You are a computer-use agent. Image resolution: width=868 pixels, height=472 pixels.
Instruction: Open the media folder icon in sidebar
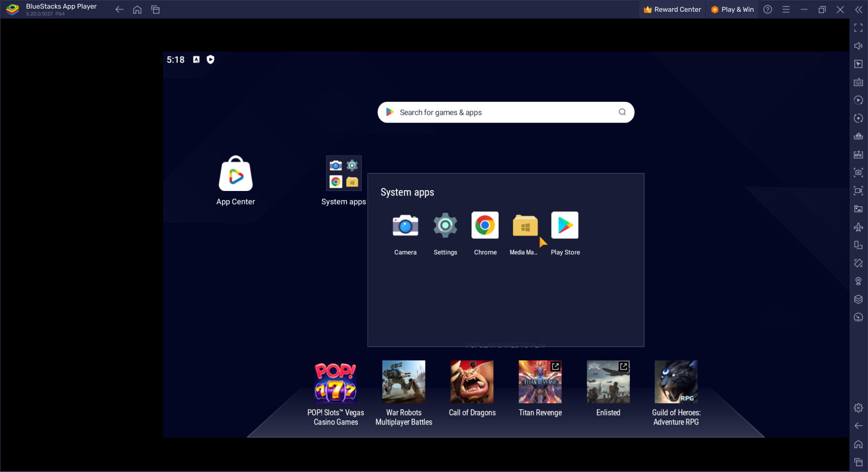[x=859, y=209]
